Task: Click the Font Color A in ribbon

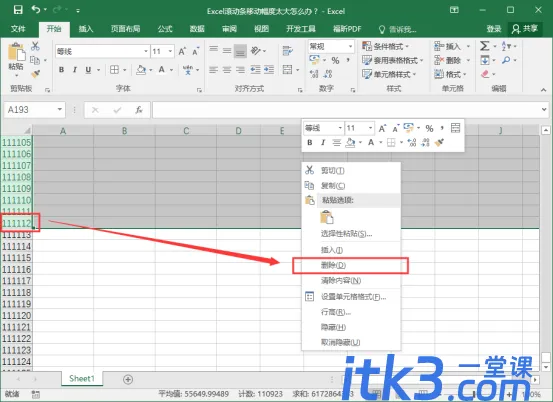Action: tap(162, 70)
